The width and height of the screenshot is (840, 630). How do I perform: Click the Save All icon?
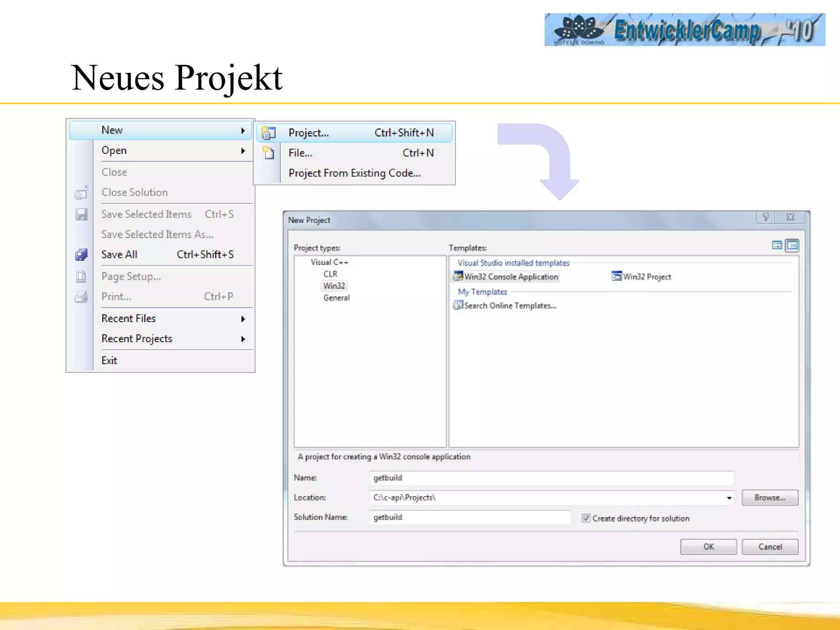pos(81,255)
